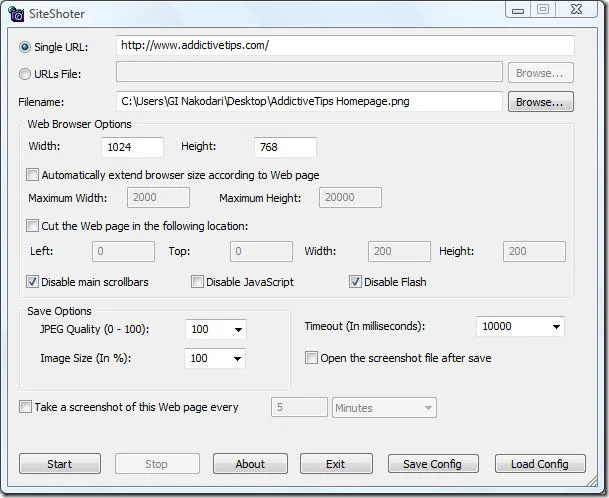Viewport: 609px width, 498px height.
Task: Click the Browse button next to Filename
Action: click(541, 102)
